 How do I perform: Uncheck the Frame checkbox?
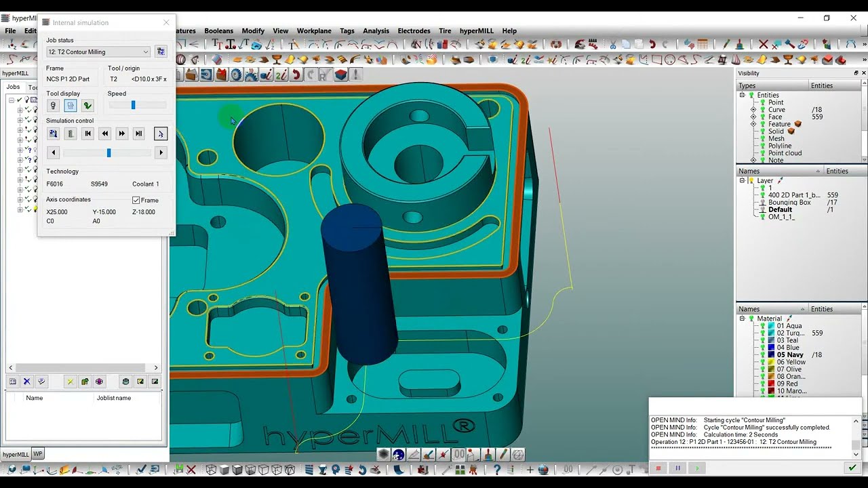[x=136, y=200]
